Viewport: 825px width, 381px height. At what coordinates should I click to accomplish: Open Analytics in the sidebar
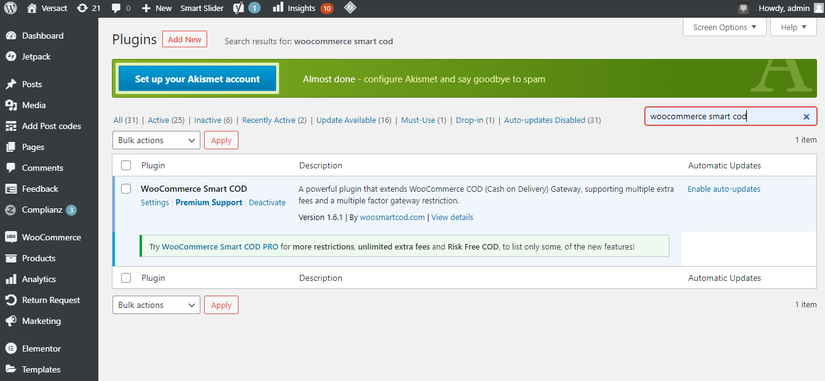click(x=39, y=279)
